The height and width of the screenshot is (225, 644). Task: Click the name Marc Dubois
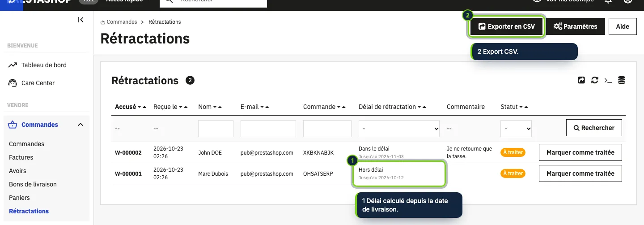click(x=213, y=174)
